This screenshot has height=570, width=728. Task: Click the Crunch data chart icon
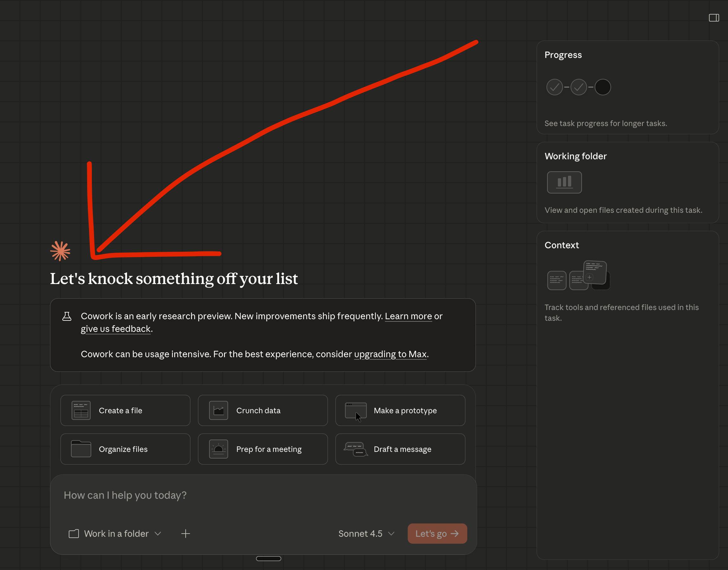click(x=218, y=410)
